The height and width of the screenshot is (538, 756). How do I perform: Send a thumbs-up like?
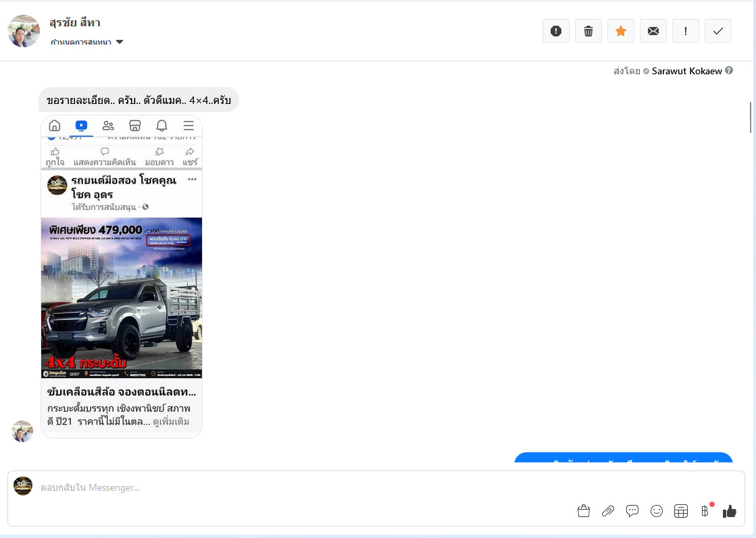click(730, 511)
